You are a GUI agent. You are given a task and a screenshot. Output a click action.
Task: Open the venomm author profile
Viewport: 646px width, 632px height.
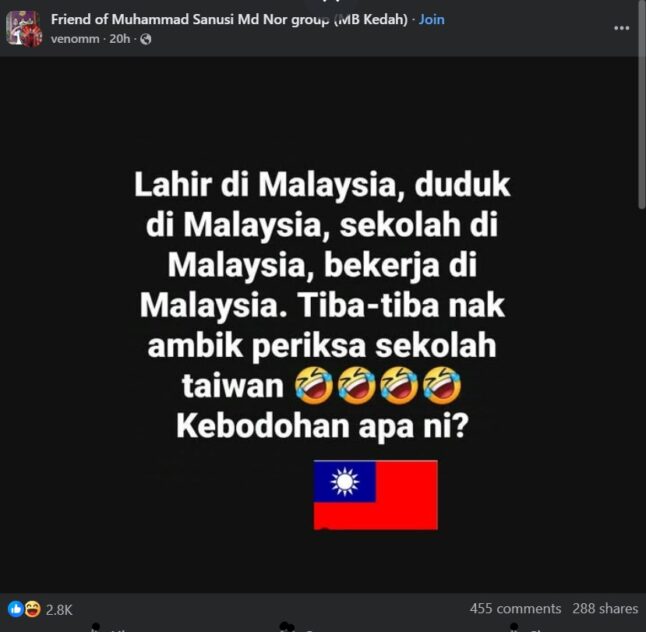click(x=75, y=39)
